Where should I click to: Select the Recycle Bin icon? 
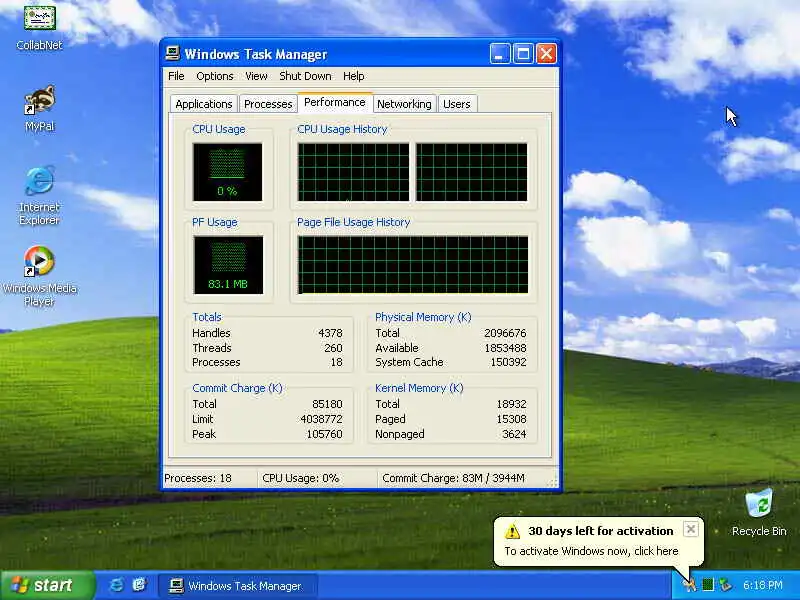(759, 512)
